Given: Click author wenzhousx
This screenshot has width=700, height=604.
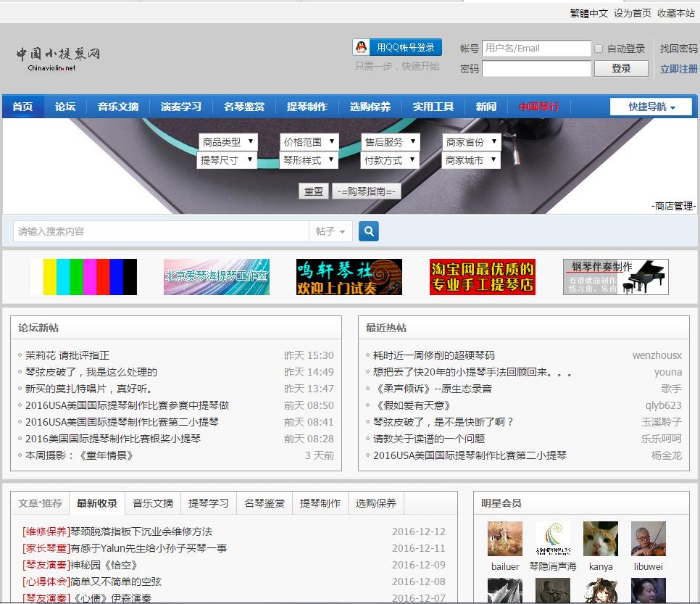Looking at the screenshot, I should point(657,355).
